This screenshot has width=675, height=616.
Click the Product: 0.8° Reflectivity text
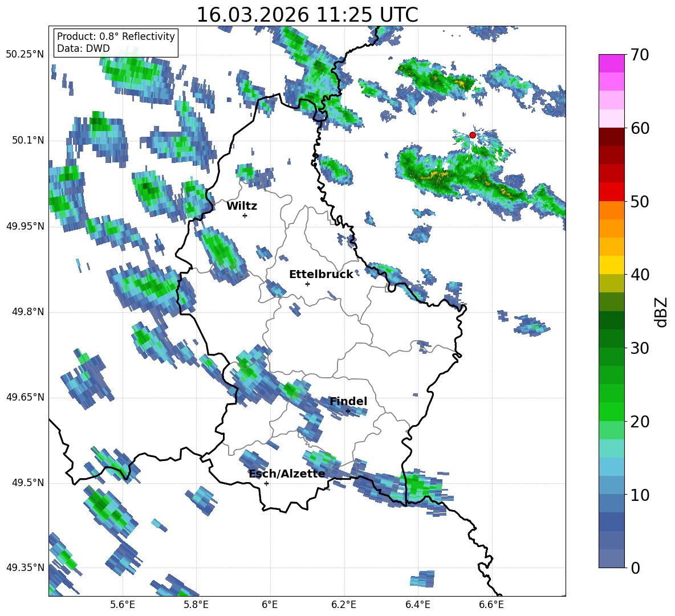(x=116, y=36)
